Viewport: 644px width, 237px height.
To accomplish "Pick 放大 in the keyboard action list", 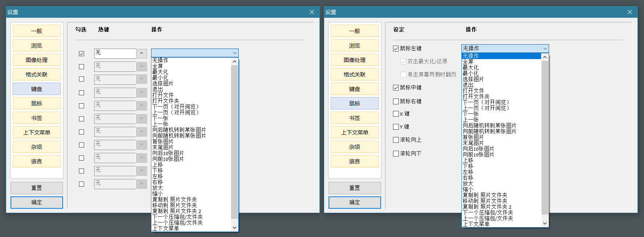I will click(x=191, y=188).
